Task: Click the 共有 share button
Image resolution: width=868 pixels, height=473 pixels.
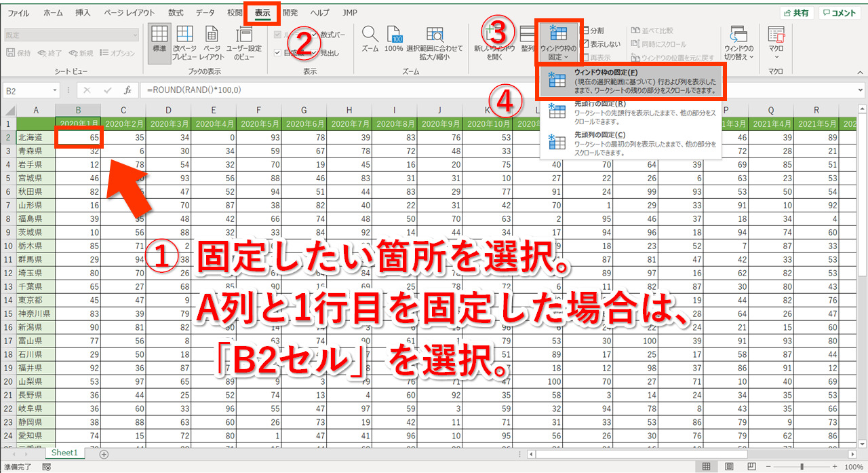Action: point(797,13)
